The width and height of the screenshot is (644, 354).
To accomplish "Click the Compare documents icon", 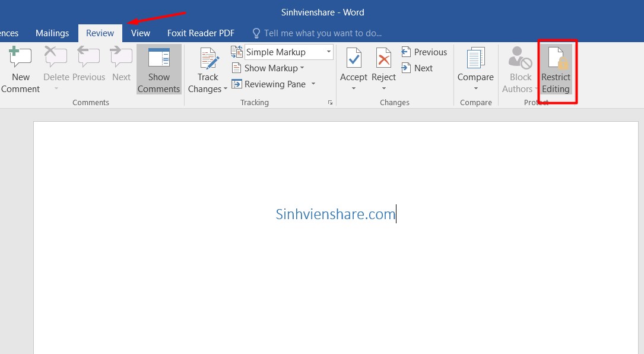I will click(475, 59).
